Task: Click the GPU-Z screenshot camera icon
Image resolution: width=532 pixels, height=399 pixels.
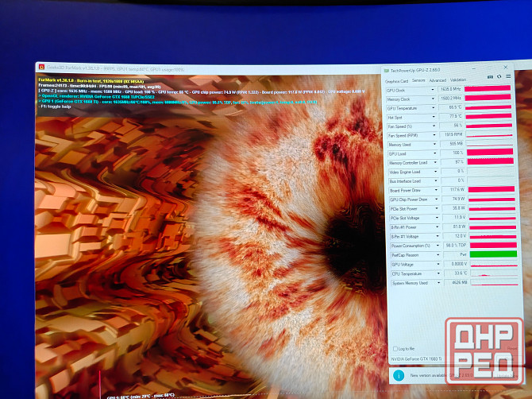Action: point(489,77)
